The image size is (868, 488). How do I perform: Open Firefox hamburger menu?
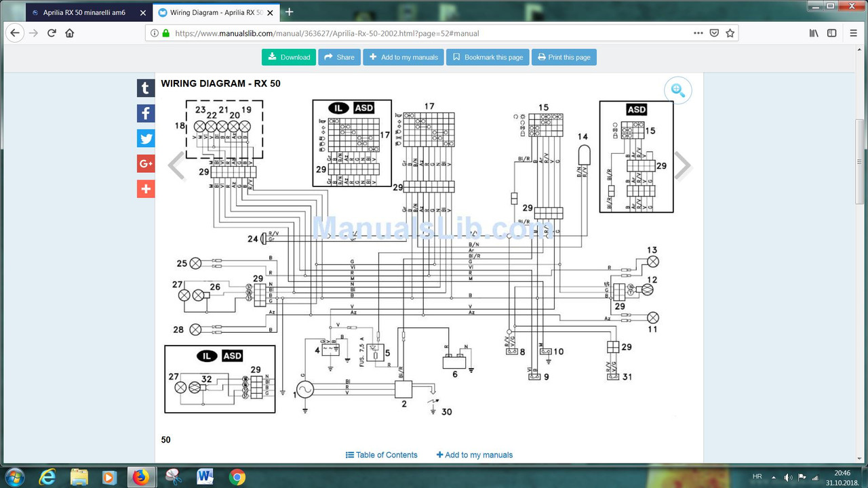click(x=853, y=33)
